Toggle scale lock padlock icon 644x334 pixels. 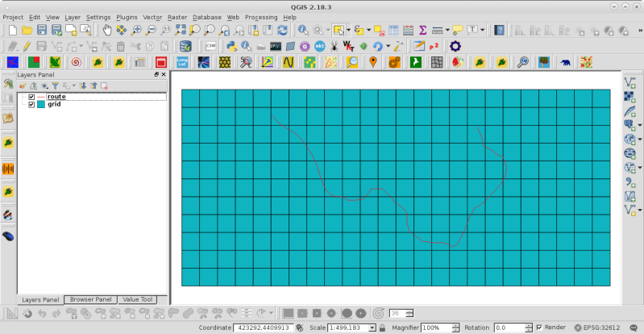(x=382, y=328)
